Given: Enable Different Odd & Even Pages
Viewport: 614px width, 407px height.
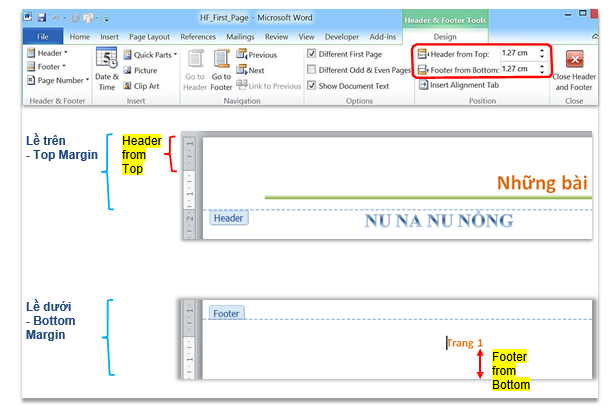Looking at the screenshot, I should click(x=312, y=70).
